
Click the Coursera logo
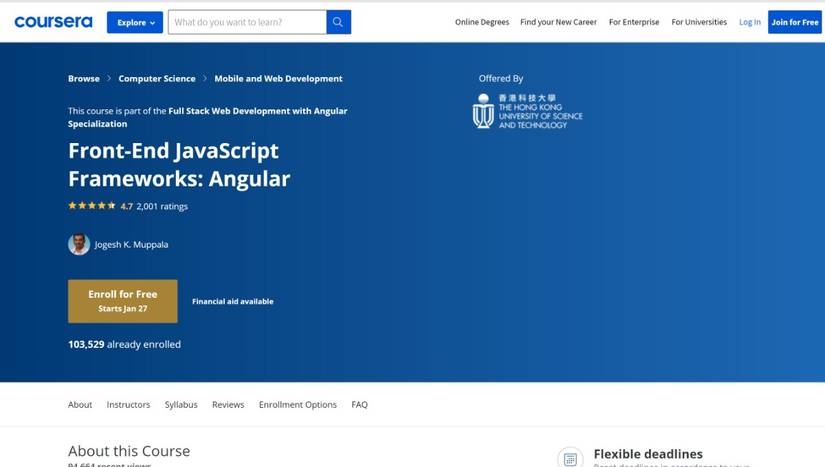(53, 22)
